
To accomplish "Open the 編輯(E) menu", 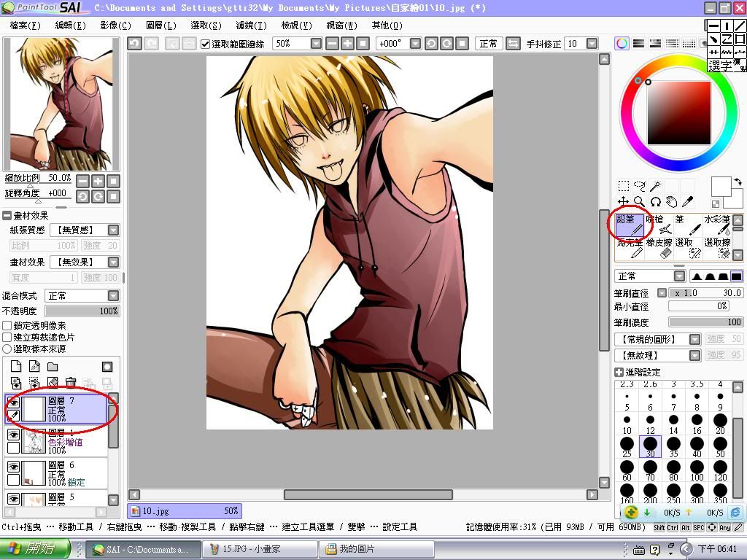I will 71,26.
